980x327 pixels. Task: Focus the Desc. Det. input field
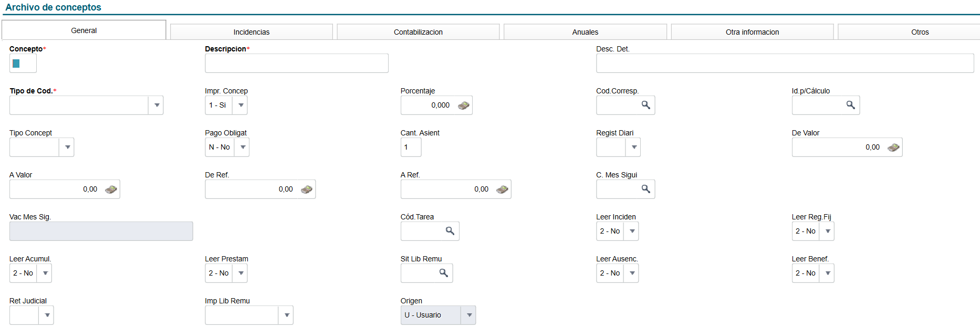(x=785, y=64)
